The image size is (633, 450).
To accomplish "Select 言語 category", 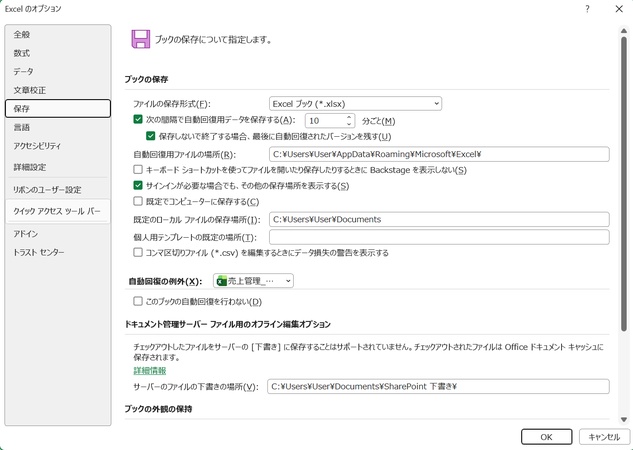I will [x=58, y=128].
